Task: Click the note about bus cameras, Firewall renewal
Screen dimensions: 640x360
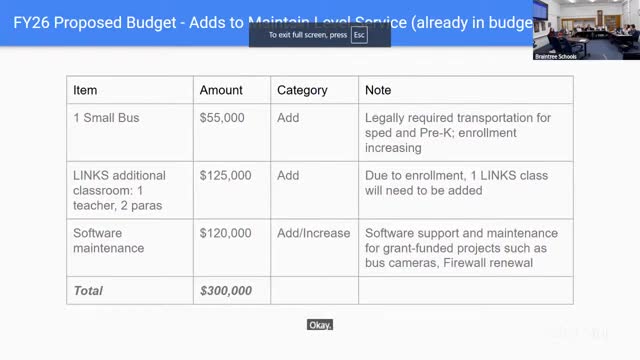Action: (466, 248)
